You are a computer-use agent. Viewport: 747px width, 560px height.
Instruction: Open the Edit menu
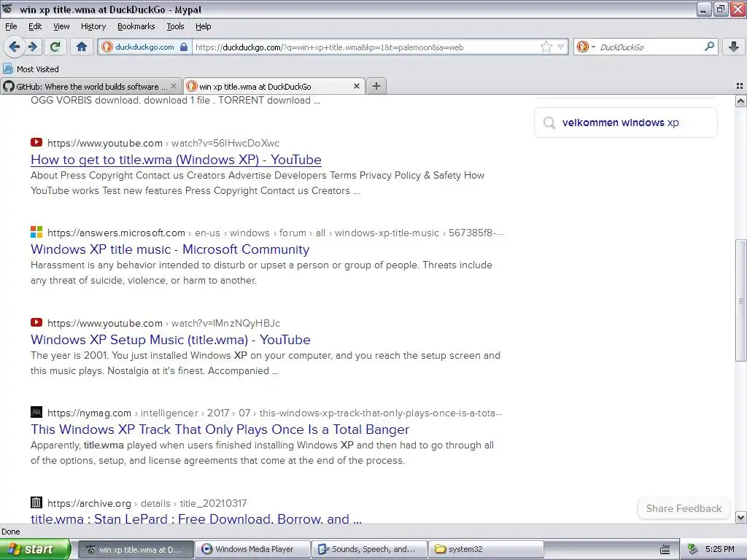pos(35,26)
